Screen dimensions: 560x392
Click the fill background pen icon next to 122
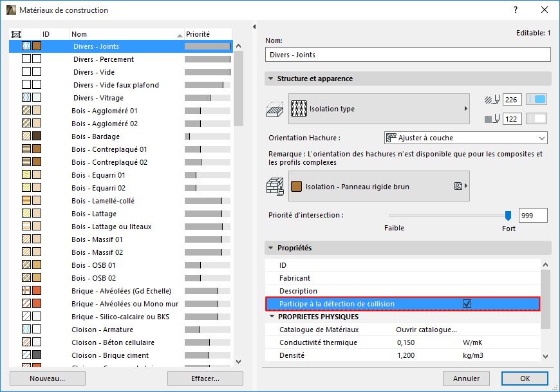[492, 119]
